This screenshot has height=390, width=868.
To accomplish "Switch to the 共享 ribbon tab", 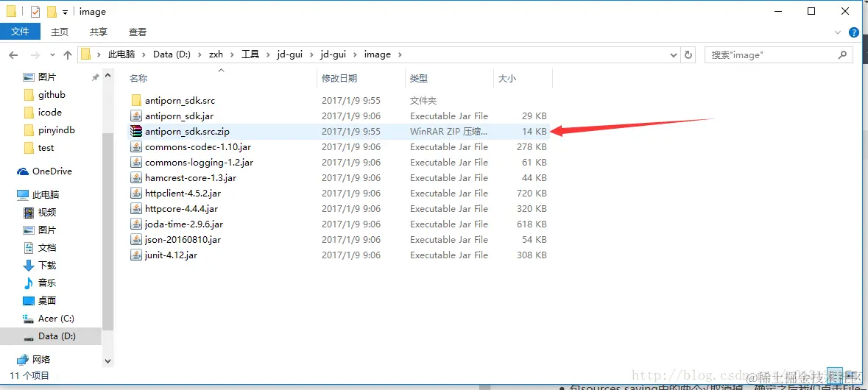I will point(99,32).
